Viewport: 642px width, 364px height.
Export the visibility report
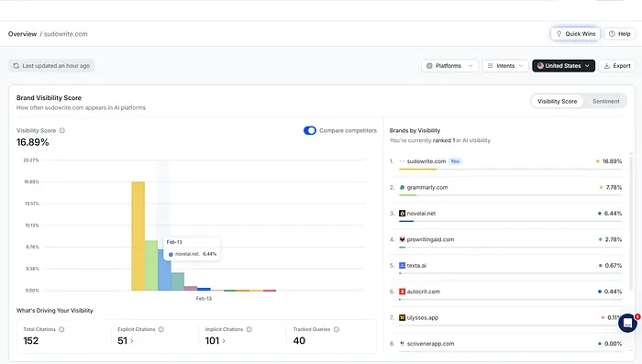[617, 66]
